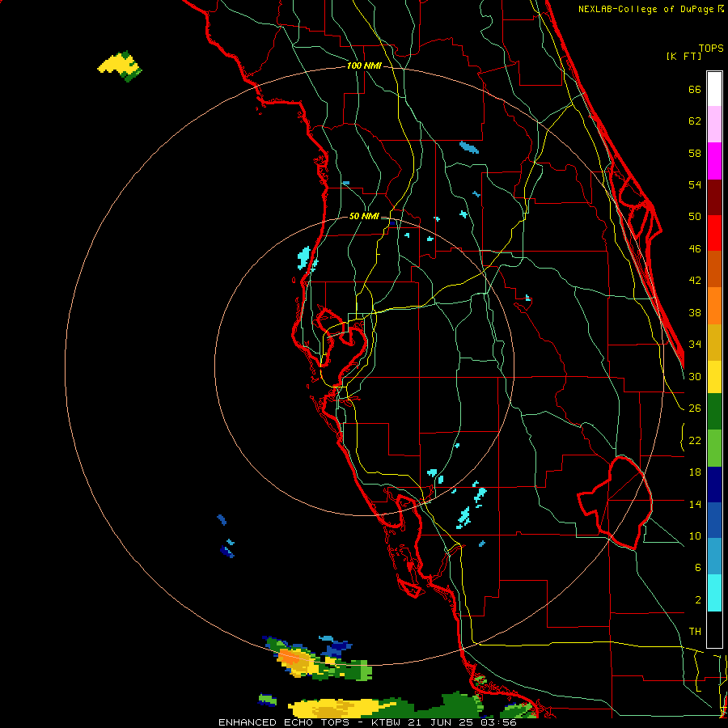The width and height of the screenshot is (728, 728).
Task: Click the TH legend label
Action: click(x=695, y=632)
